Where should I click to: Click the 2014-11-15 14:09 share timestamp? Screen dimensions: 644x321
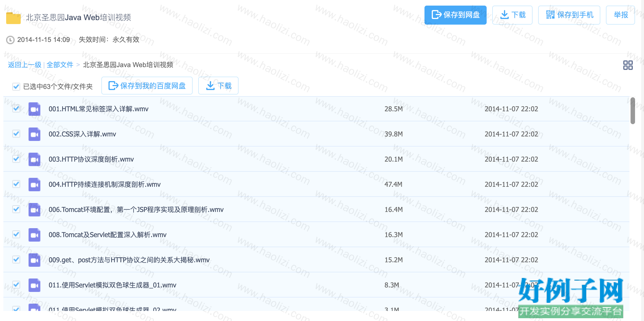(44, 40)
